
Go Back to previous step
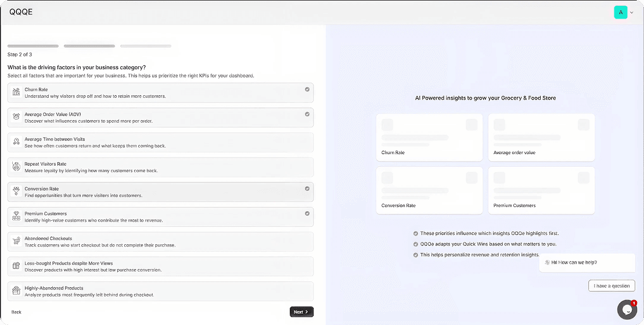[x=16, y=312]
